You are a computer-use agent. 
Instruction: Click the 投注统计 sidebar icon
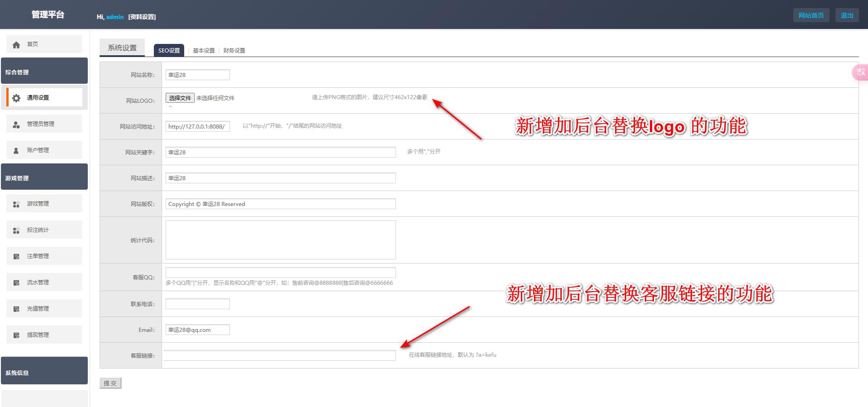16,230
